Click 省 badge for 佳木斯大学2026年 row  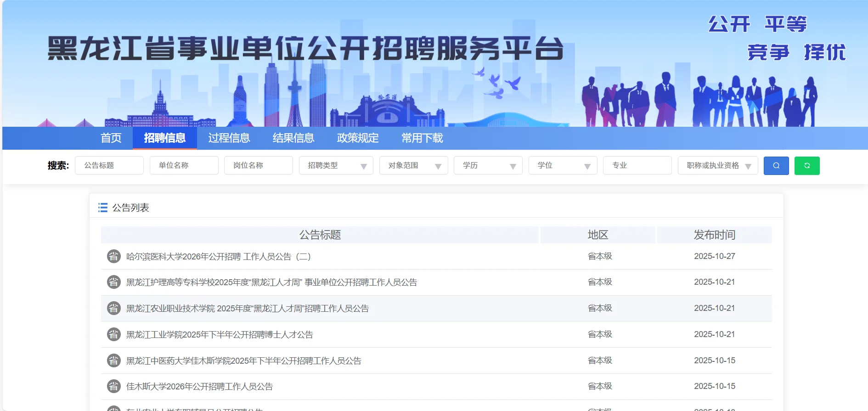coord(114,386)
